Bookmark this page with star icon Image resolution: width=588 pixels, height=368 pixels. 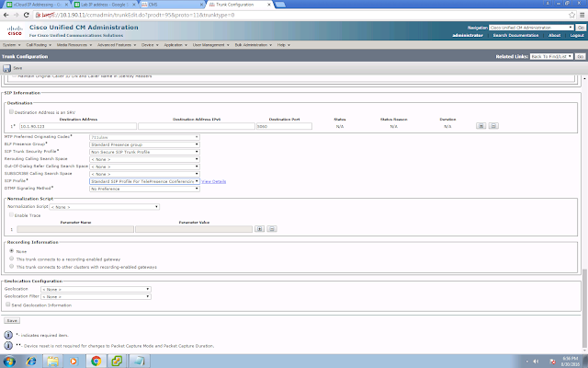(571, 15)
